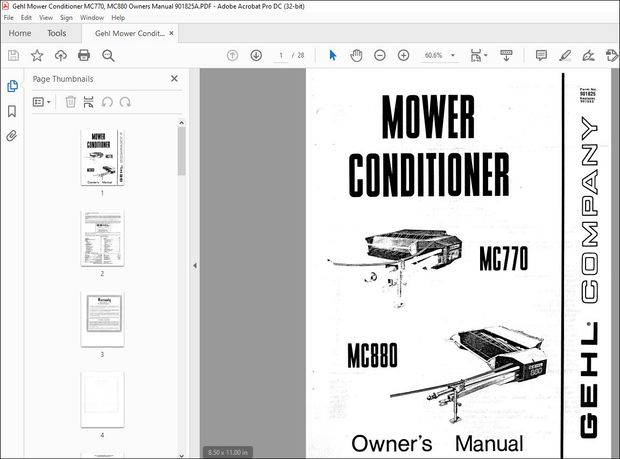Open the View menu
The image size is (620, 459).
click(46, 18)
